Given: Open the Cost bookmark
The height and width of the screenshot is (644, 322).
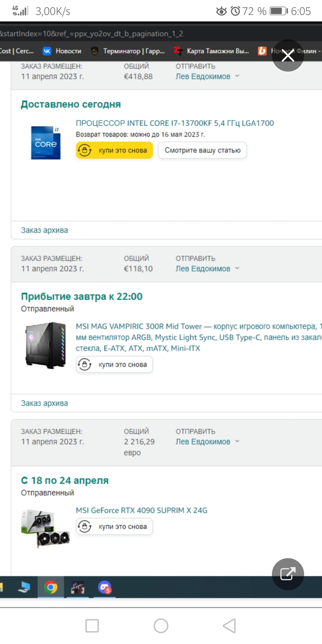Looking at the screenshot, I should 17,51.
